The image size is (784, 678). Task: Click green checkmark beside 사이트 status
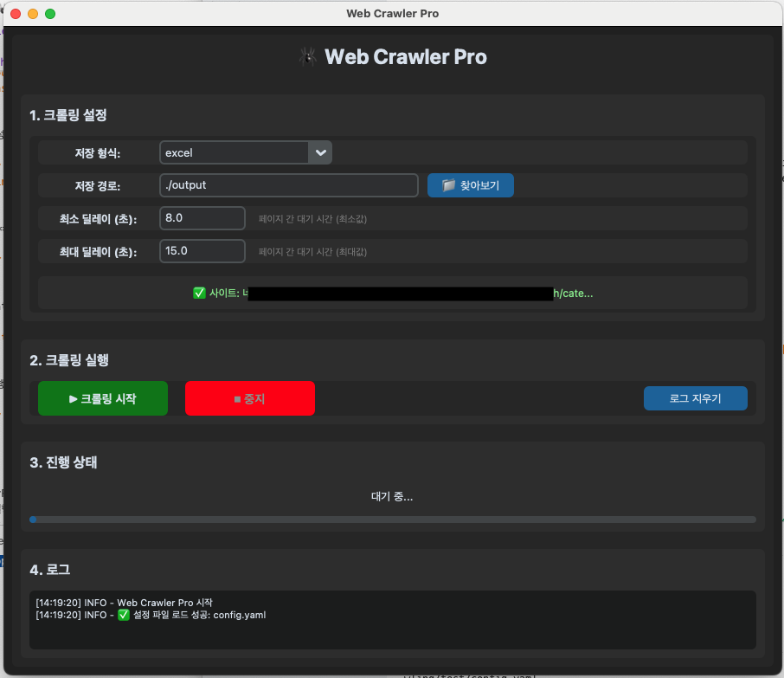tap(199, 294)
